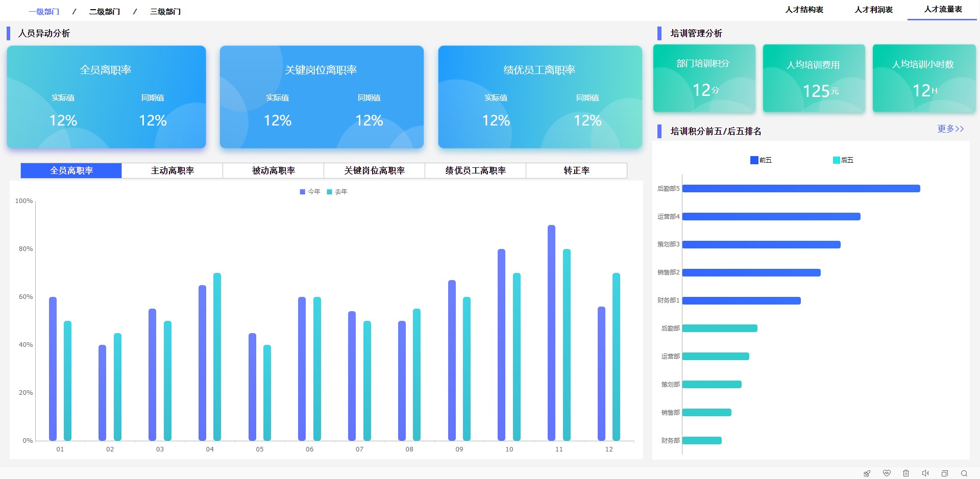Screen dimensions: 980x479
Task: Toggle the 前五 legend item
Action: pos(761,160)
